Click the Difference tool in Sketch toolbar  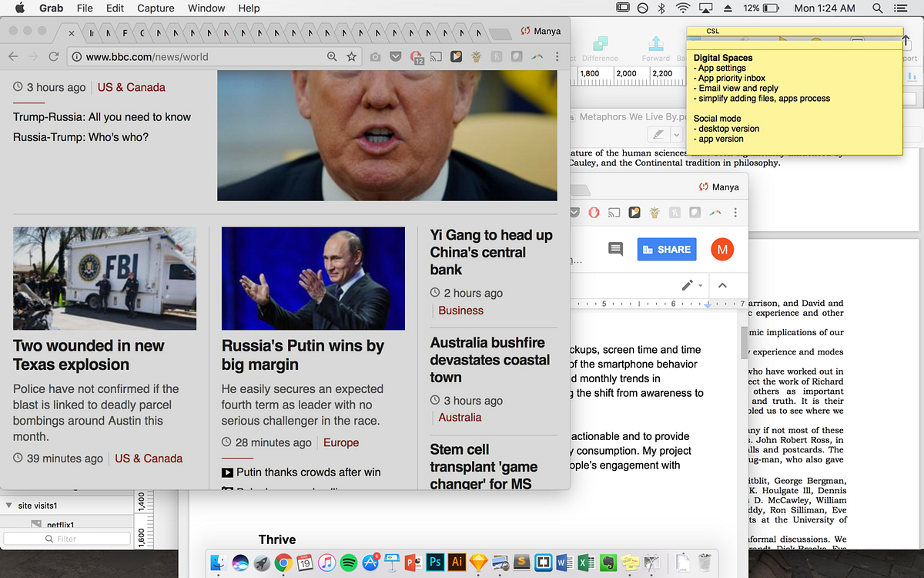pos(600,49)
